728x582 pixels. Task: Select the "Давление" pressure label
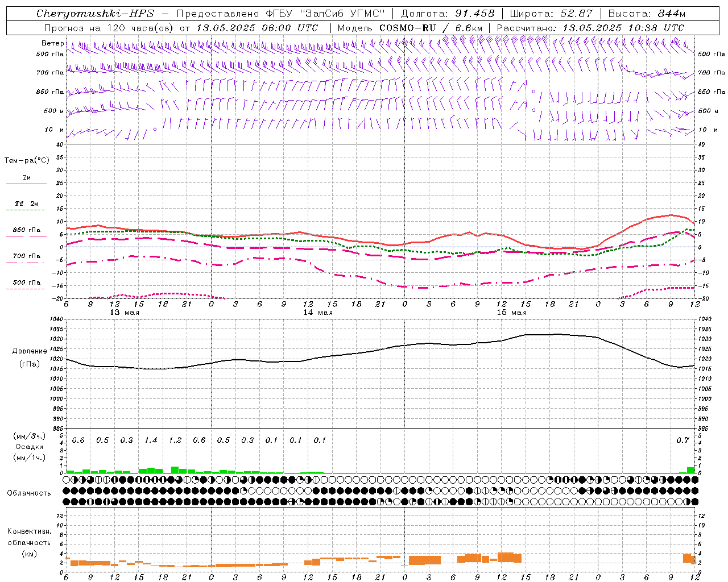pos(30,351)
